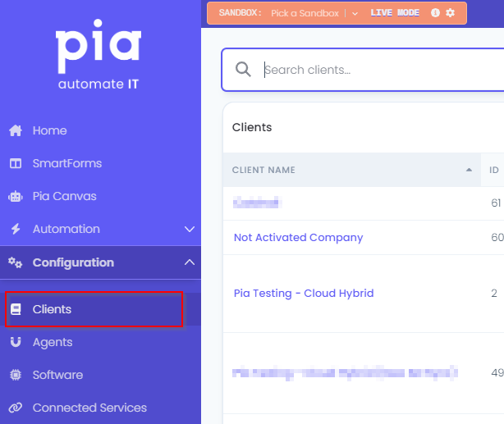This screenshot has height=424, width=504.
Task: Click the Automation lightning bolt icon
Action: click(16, 229)
